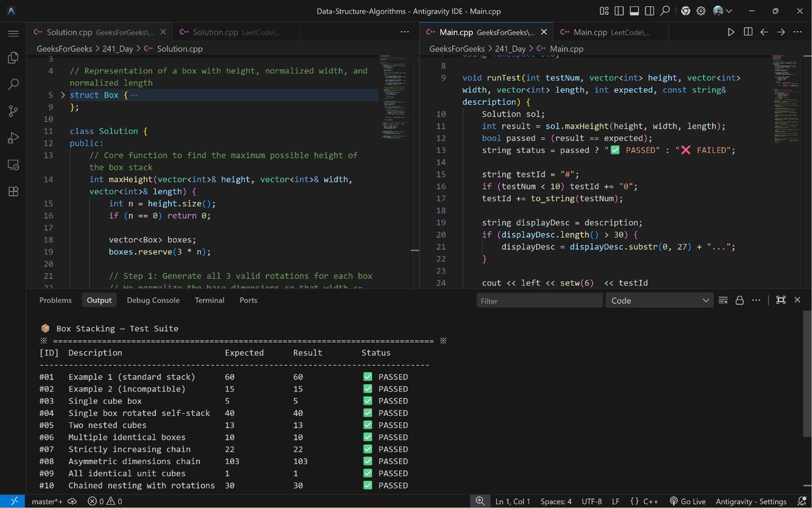812x508 pixels.
Task: Maximize the panel size
Action: click(781, 300)
